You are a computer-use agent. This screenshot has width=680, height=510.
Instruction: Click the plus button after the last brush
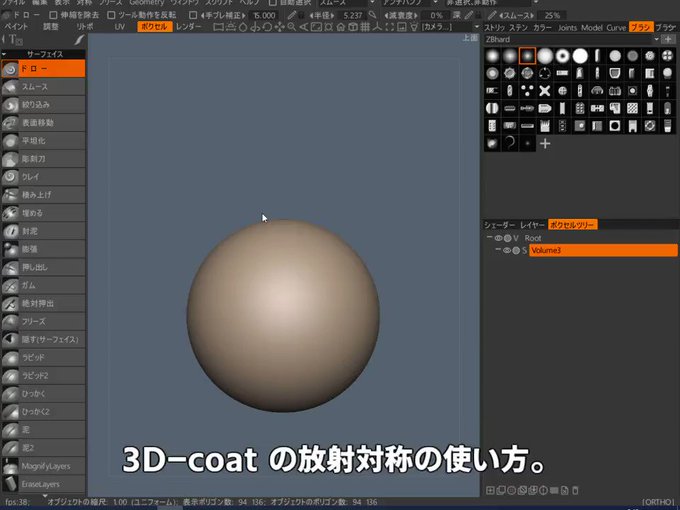[x=545, y=143]
